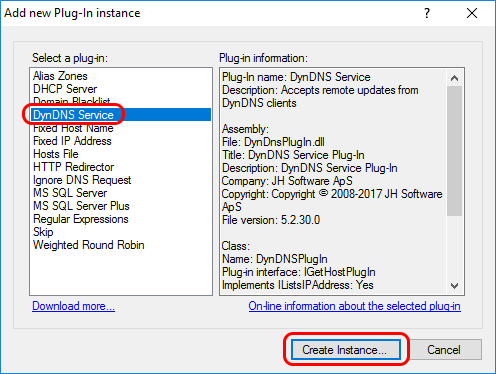Open the Download more link
The height and width of the screenshot is (374, 496).
click(73, 306)
